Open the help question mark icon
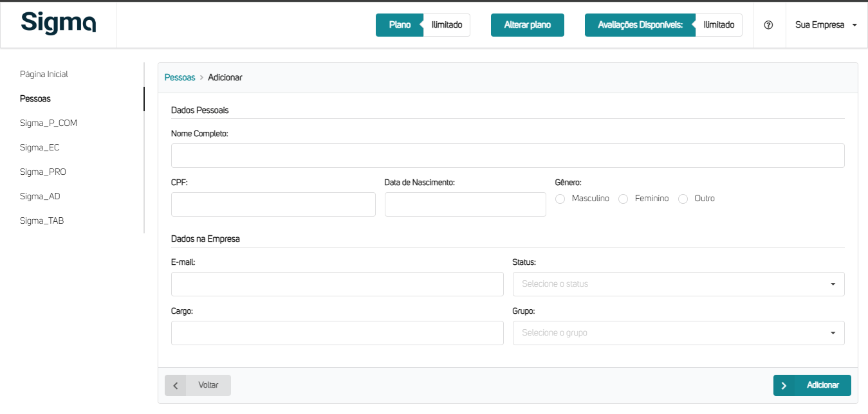Image resolution: width=868 pixels, height=414 pixels. (x=768, y=25)
